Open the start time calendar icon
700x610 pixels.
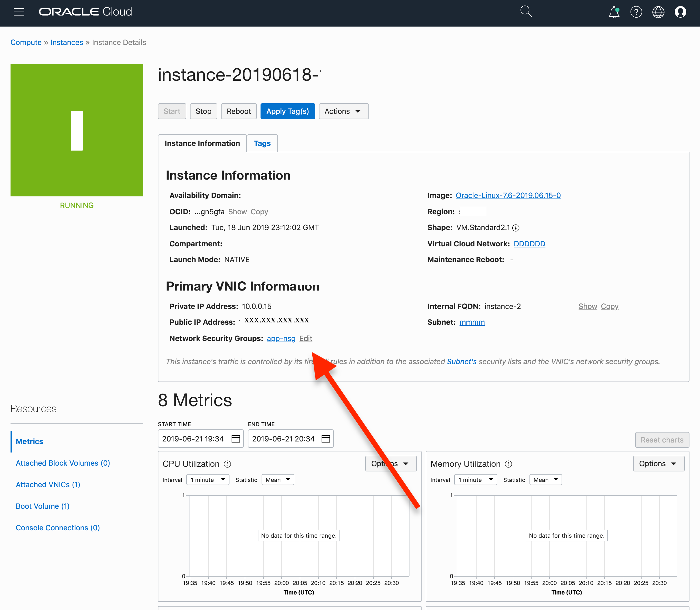[x=236, y=439]
